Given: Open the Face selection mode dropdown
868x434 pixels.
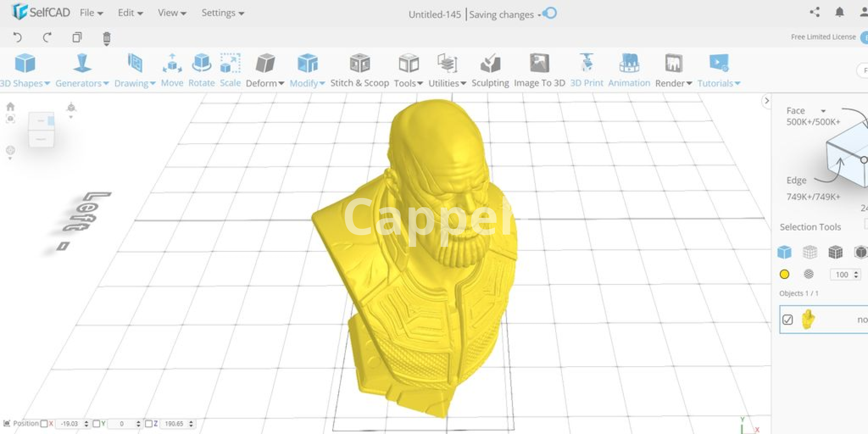Looking at the screenshot, I should click(x=823, y=111).
